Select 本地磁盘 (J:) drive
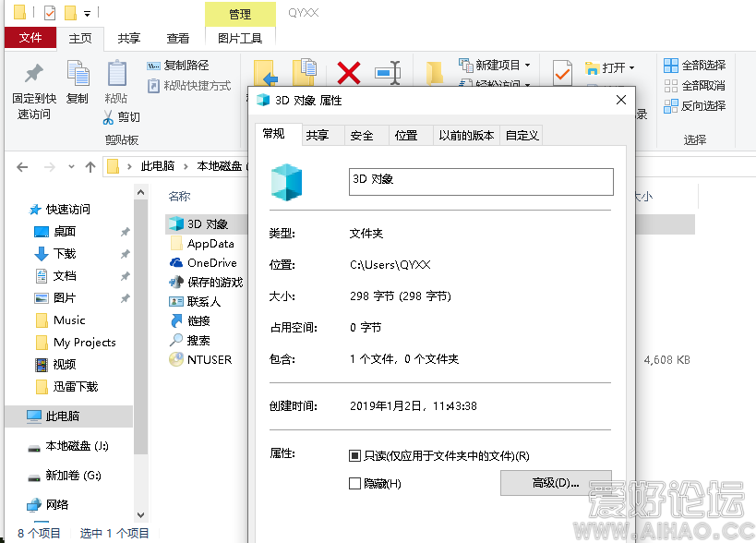This screenshot has width=756, height=543. (67, 446)
